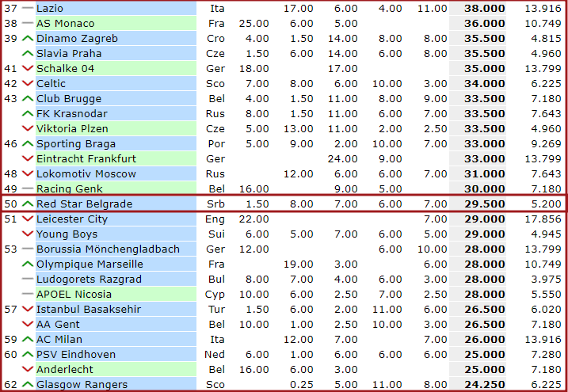Click the up trend arrow for Slavia Praha
This screenshot has height=392, width=568.
tap(28, 54)
